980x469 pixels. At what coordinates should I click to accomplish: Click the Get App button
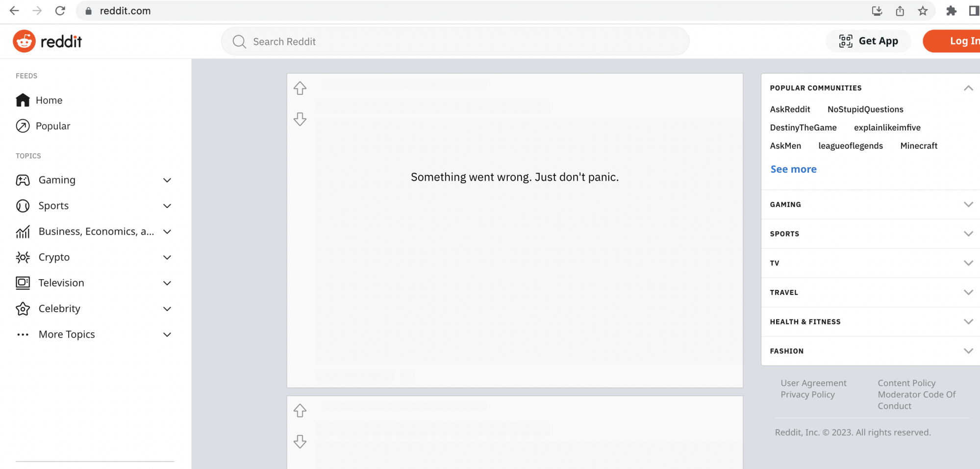[x=868, y=41]
